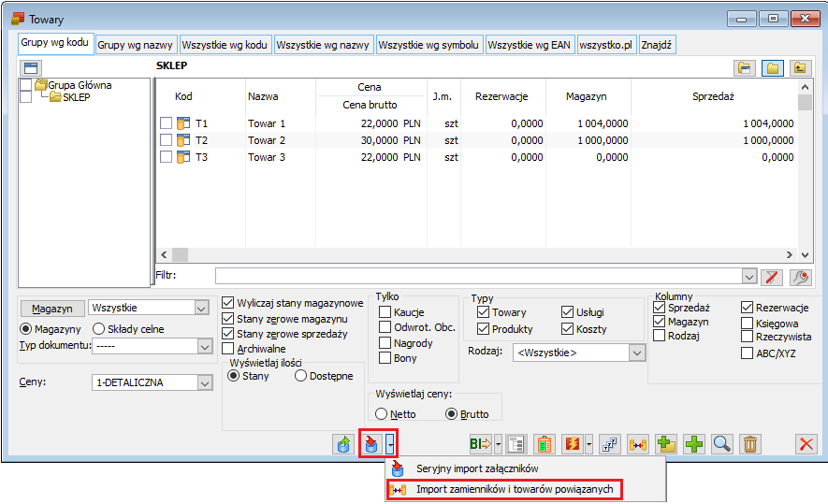This screenshot has width=828, height=504.
Task: Toggle 'Usługi' type checkbox
Action: point(567,312)
